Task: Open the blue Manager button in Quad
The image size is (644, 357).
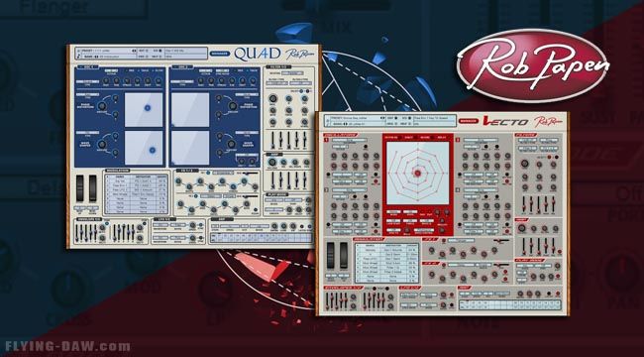Action: [x=220, y=54]
